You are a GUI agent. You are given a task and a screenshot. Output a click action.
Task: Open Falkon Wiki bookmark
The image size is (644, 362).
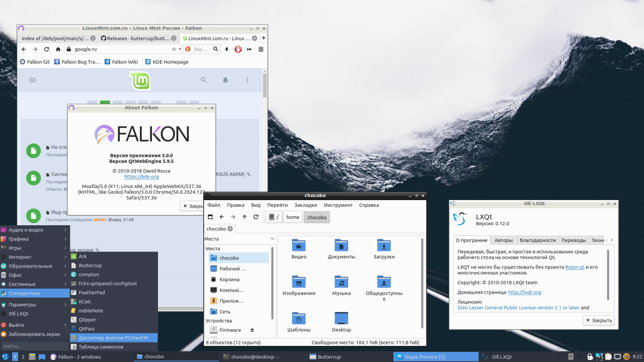(121, 62)
